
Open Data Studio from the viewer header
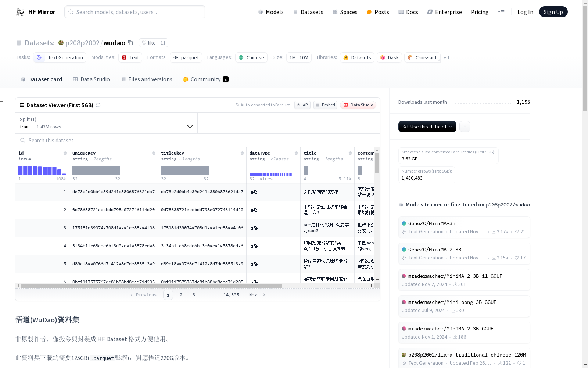coord(358,105)
